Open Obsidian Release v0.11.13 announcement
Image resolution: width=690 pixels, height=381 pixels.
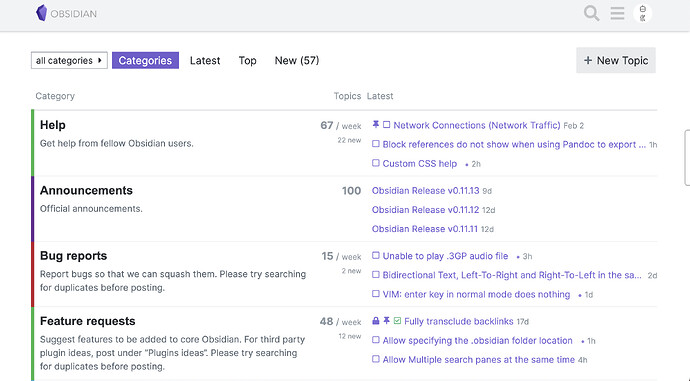click(x=425, y=190)
